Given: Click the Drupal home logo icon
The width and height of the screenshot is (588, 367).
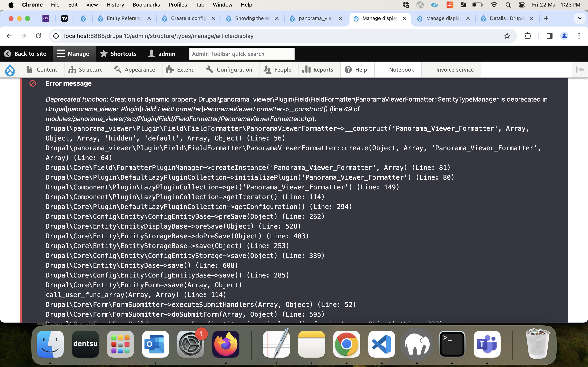Looking at the screenshot, I should tap(10, 70).
